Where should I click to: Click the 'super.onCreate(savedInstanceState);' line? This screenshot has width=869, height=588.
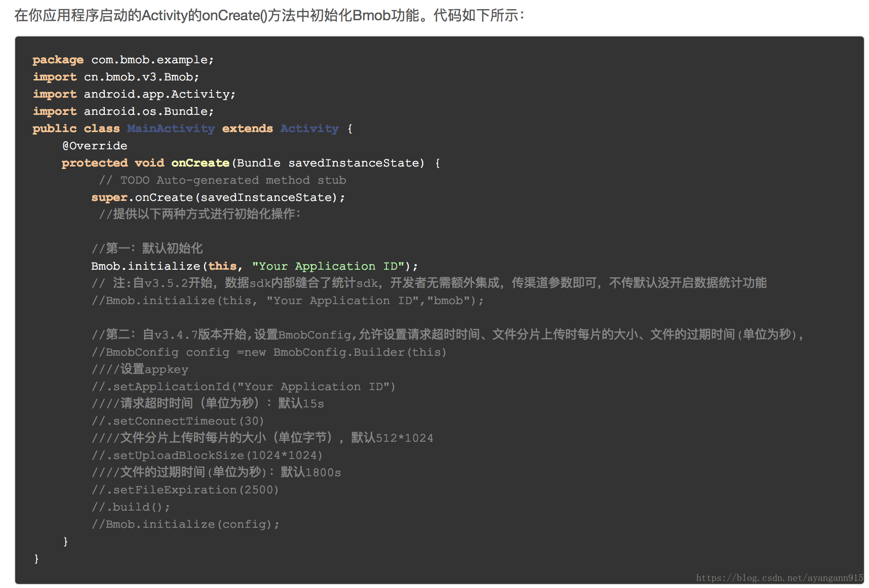[218, 197]
